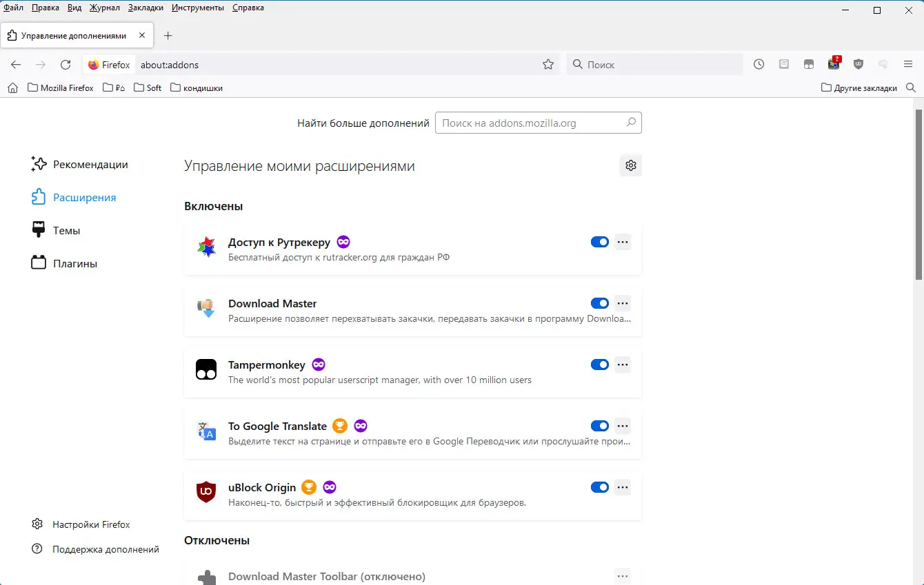This screenshot has width=924, height=585.
Task: Open the Инструменты menu
Action: (198, 8)
